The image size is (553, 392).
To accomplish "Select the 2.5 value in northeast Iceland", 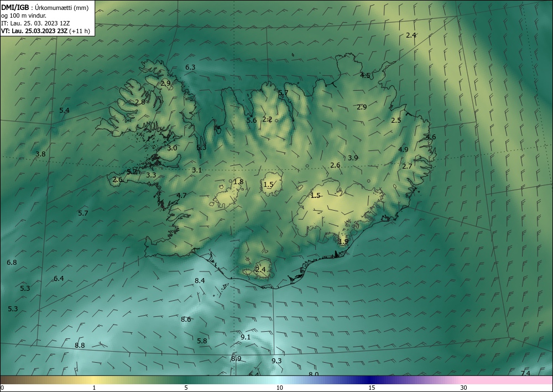I will (396, 120).
